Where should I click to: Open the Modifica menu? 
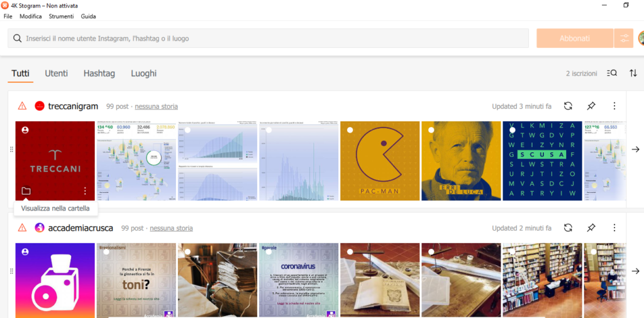(x=31, y=16)
